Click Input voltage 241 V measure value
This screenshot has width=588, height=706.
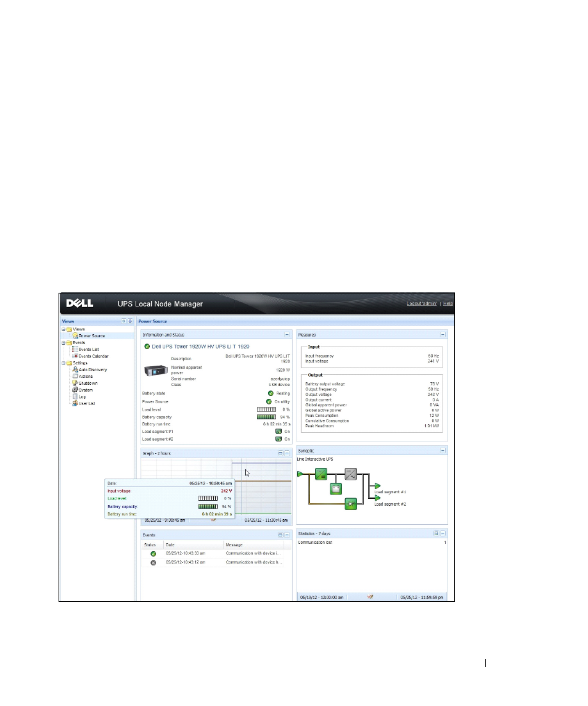pos(433,361)
